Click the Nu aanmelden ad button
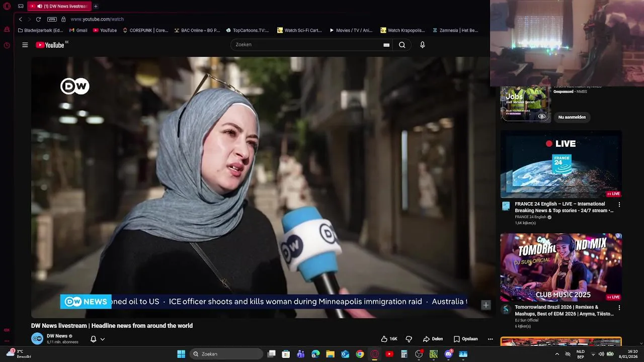 [572, 117]
